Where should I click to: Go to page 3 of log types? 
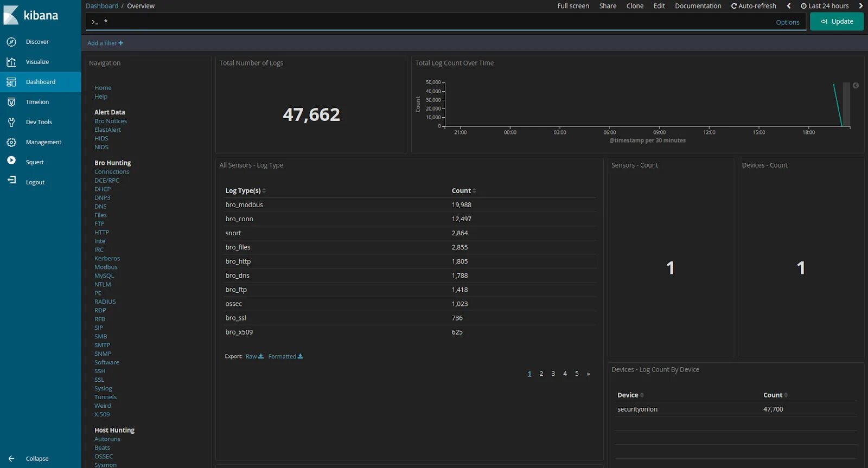[x=553, y=374]
